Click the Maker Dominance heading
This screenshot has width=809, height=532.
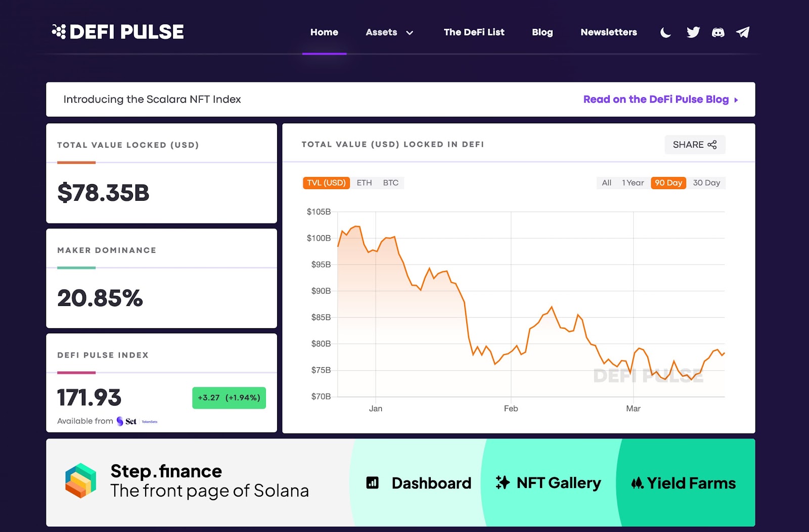point(107,250)
